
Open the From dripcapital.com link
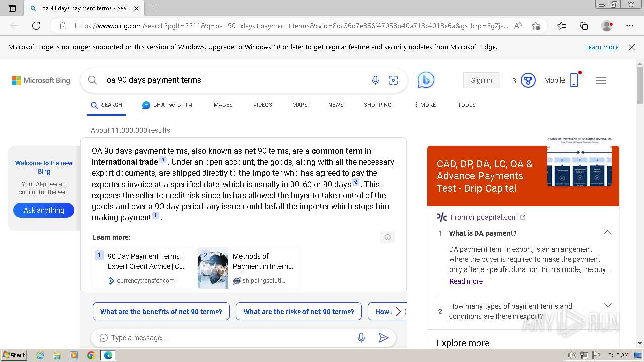484,217
